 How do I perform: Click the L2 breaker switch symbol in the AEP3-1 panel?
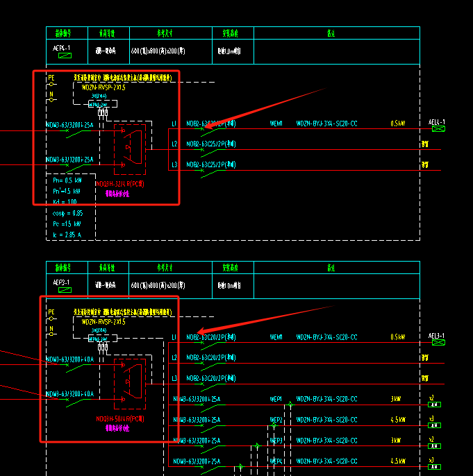[x=210, y=366]
